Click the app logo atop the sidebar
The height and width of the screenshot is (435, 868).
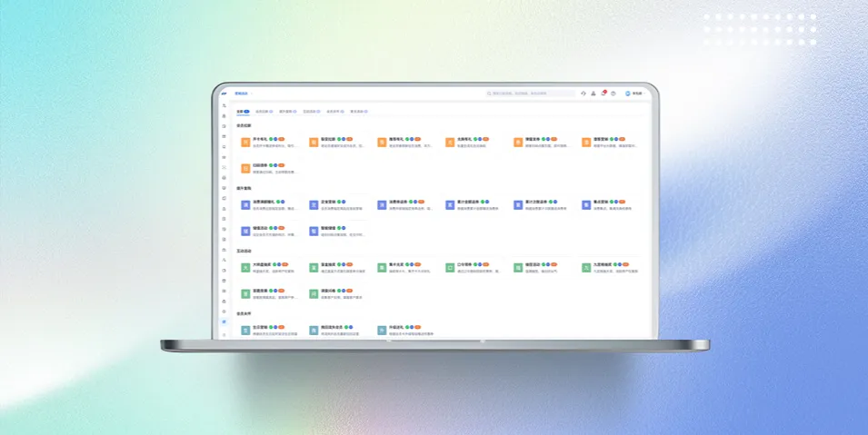click(x=224, y=93)
